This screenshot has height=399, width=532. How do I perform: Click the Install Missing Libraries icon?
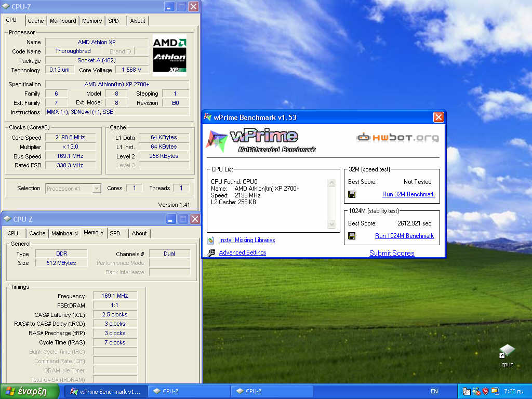pos(211,240)
